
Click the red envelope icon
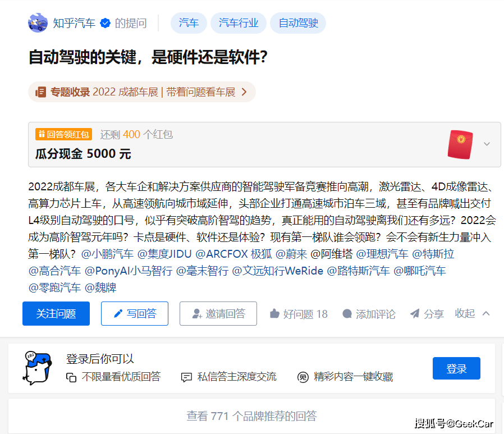click(460, 144)
